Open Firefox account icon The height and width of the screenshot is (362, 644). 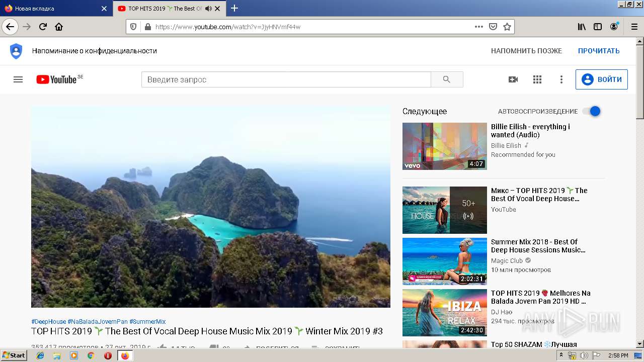(x=614, y=27)
